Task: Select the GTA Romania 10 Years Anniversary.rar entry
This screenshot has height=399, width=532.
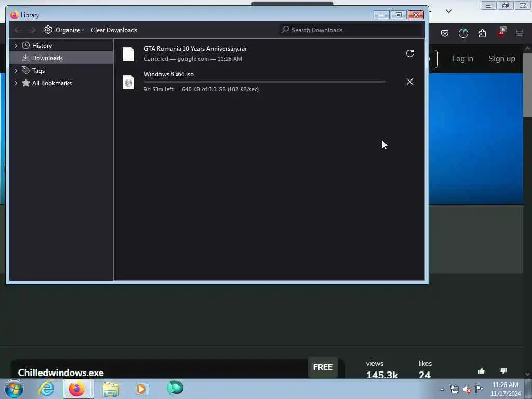Action: pyautogui.click(x=269, y=54)
